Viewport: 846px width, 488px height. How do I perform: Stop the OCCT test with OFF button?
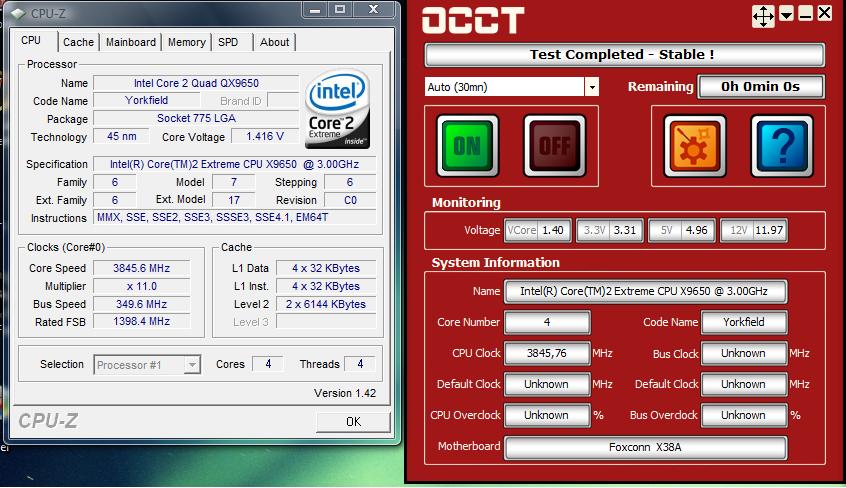(554, 146)
